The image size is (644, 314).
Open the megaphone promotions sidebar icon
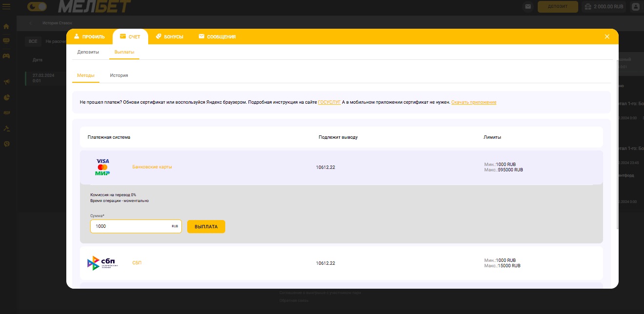(6, 82)
